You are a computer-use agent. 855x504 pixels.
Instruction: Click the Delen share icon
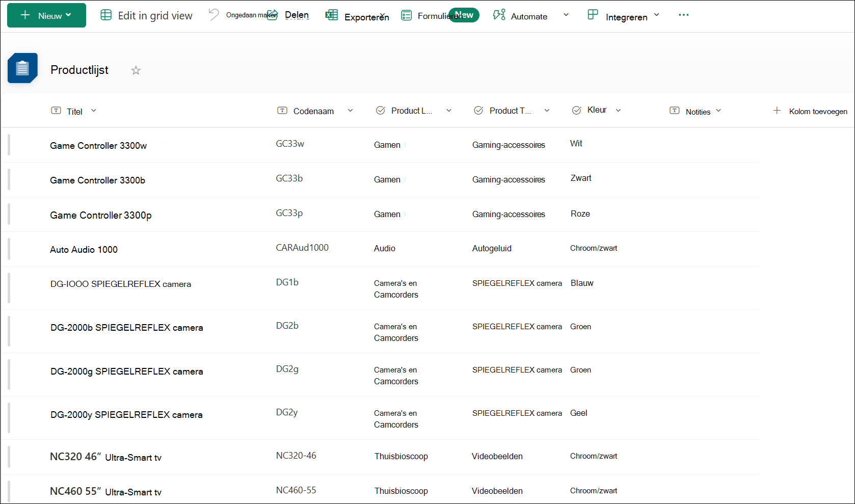273,15
